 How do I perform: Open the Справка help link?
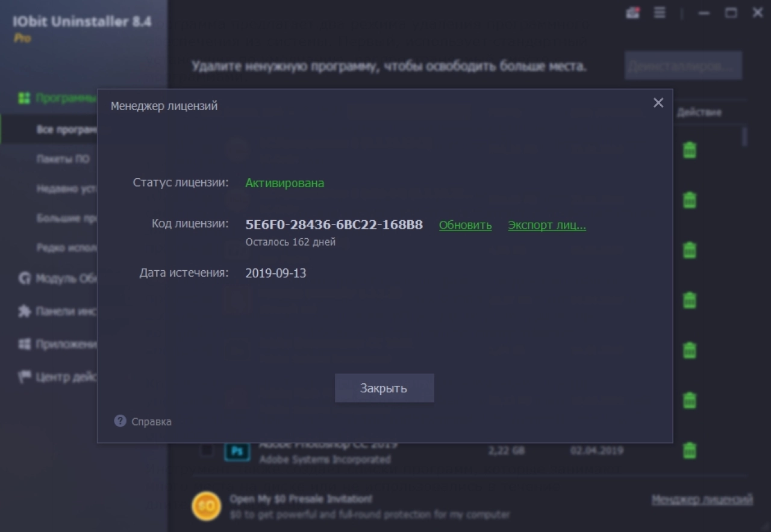pyautogui.click(x=151, y=422)
